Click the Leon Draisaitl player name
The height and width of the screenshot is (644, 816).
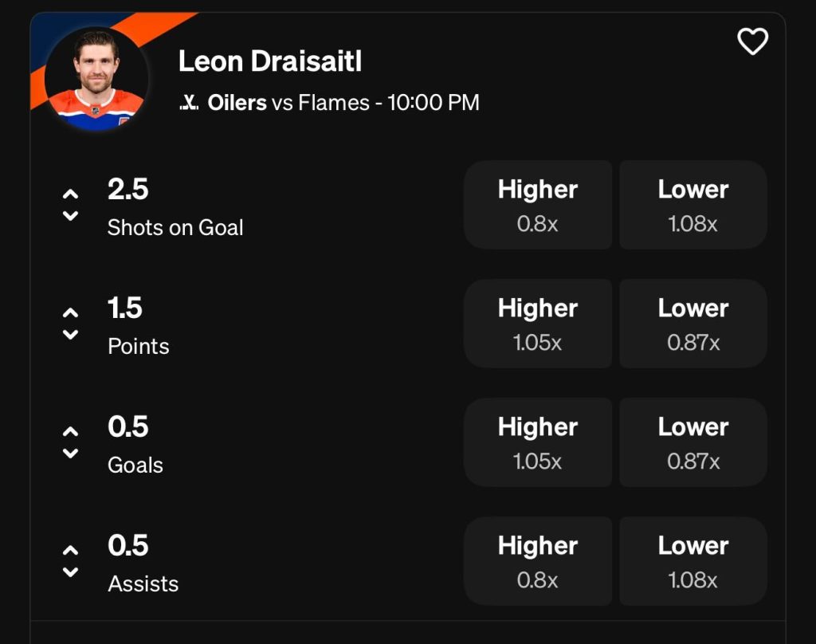(x=269, y=61)
